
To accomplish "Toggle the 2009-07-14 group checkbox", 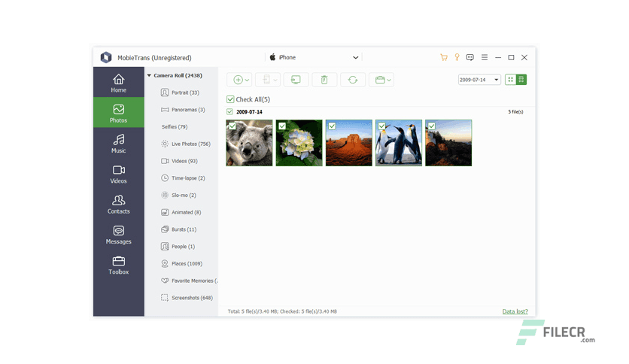I will pyautogui.click(x=229, y=112).
